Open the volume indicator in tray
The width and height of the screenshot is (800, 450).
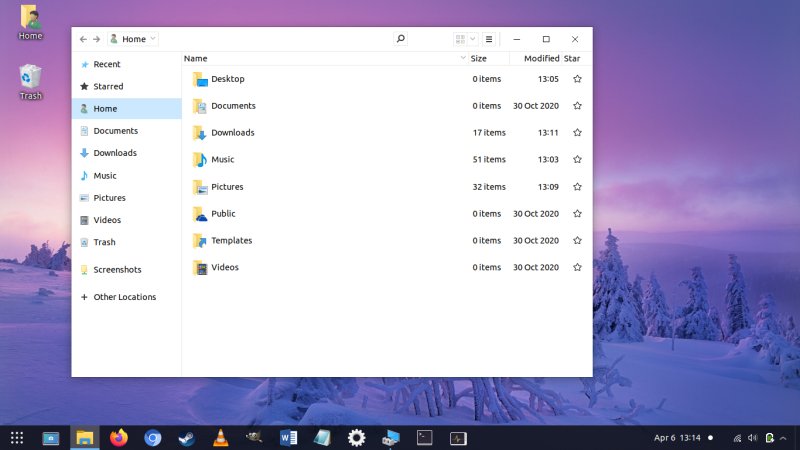753,438
